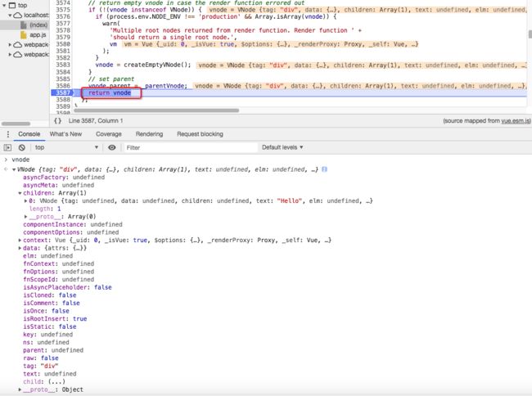Collapse the VNode object in the console
Screen dimensions: 532x396
[14, 169]
